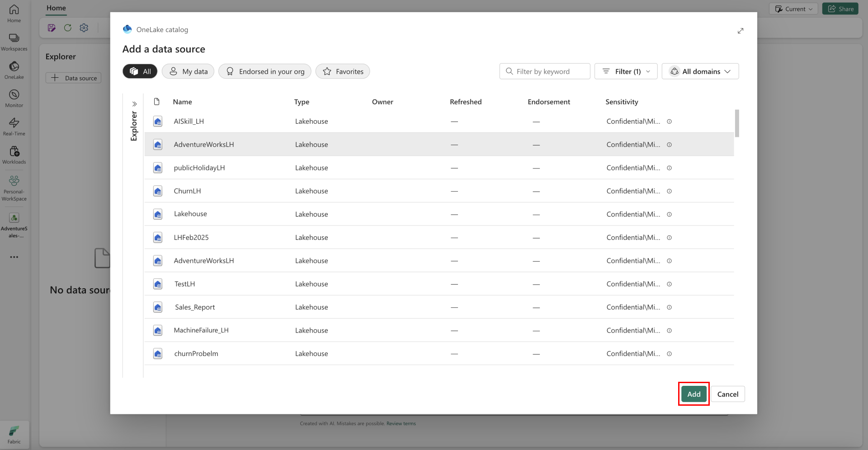Viewport: 868px width, 450px height.
Task: Open settings gear in the toolbar
Action: point(84,28)
